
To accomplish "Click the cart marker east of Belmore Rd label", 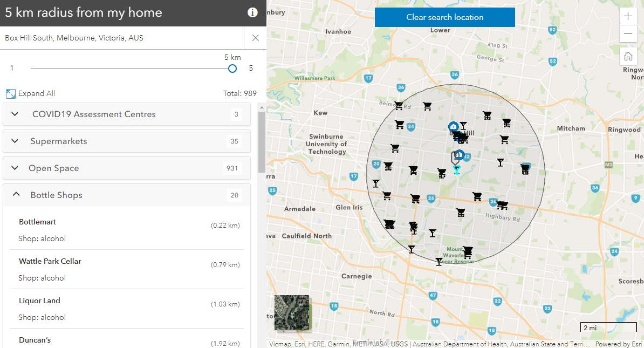I will pos(427,106).
